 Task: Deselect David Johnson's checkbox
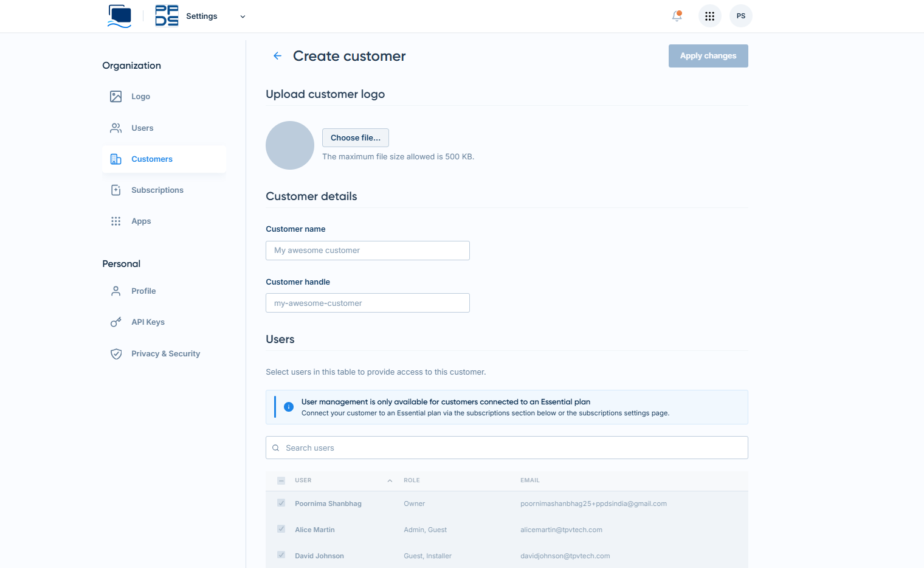pos(281,555)
